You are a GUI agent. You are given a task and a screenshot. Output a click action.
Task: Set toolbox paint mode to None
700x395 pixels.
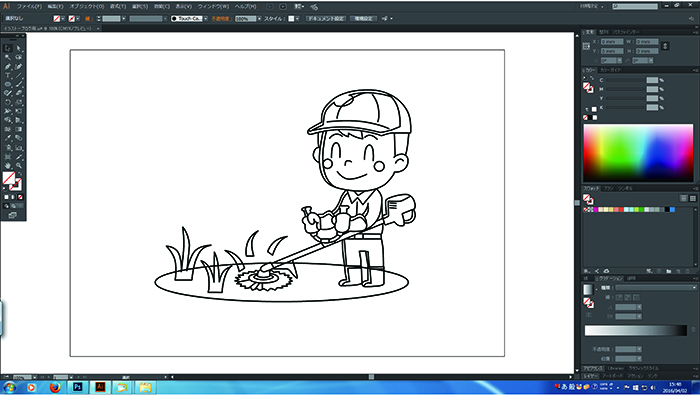pyautogui.click(x=20, y=197)
